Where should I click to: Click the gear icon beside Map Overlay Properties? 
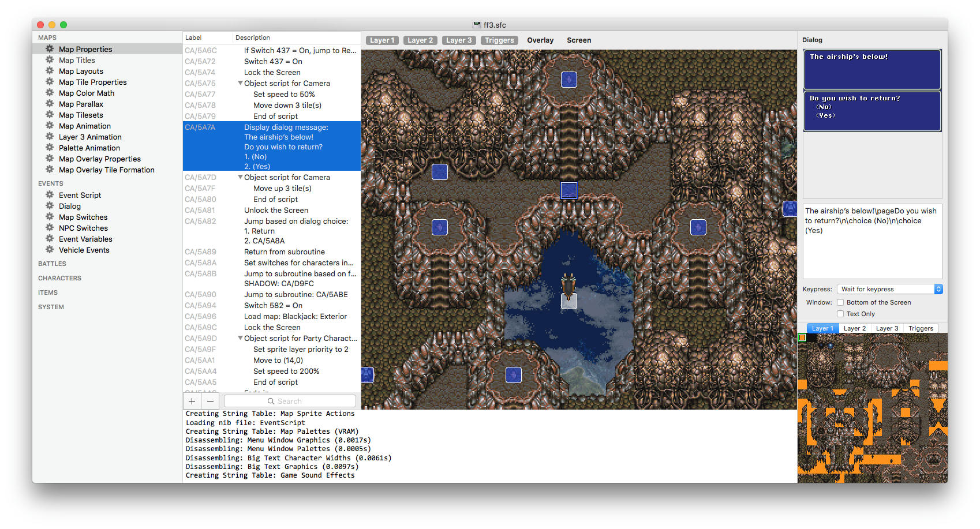[50, 159]
